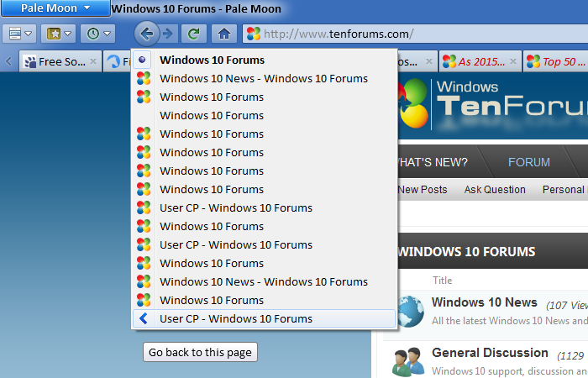Click the Back arrow navigation button

coord(147,34)
